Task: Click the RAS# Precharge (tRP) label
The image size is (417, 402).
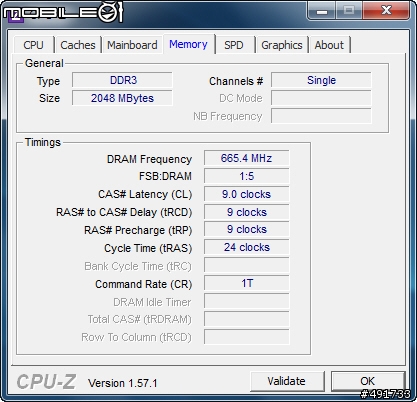Action: coord(138,230)
